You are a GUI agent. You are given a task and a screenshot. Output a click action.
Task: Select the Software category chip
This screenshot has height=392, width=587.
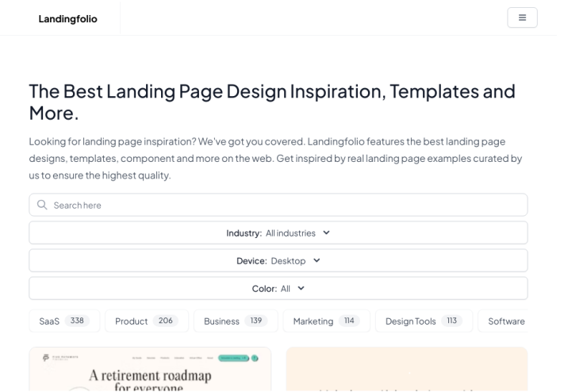tap(503, 321)
